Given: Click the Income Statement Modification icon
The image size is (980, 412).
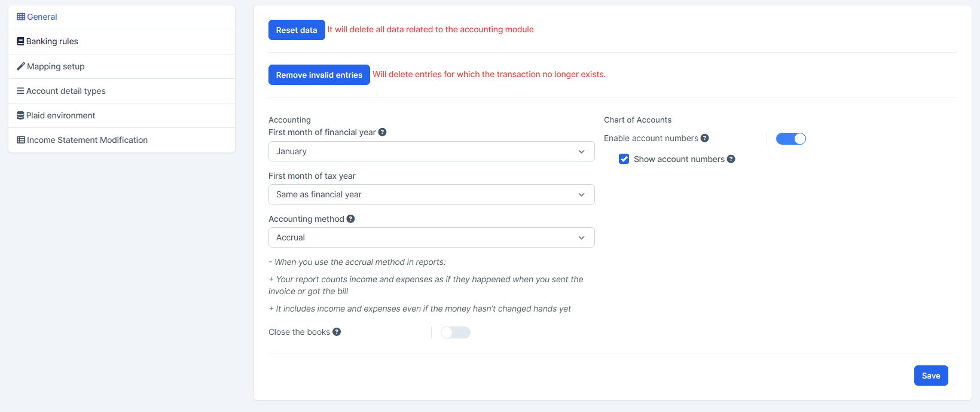Looking at the screenshot, I should coord(21,140).
